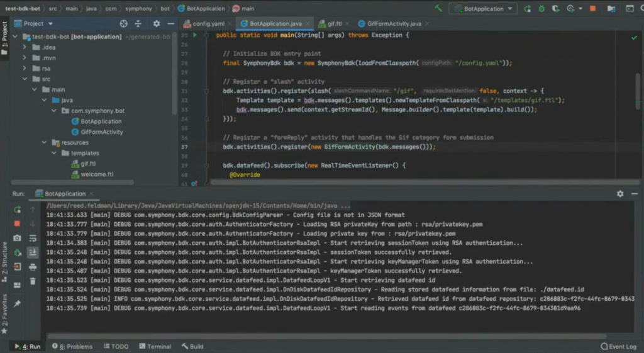This screenshot has height=353, width=644.
Task: Click the Rerun icon in the Run panel
Action: (x=17, y=210)
